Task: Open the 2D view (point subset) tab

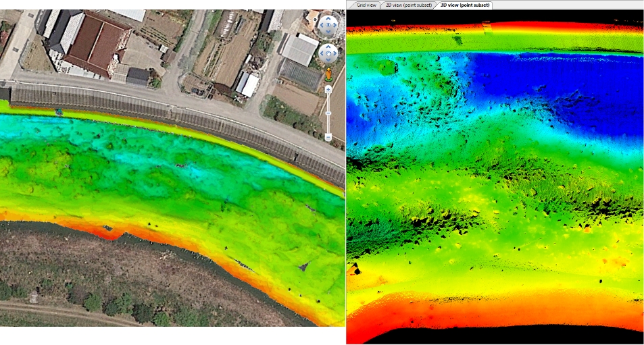Action: click(x=408, y=5)
